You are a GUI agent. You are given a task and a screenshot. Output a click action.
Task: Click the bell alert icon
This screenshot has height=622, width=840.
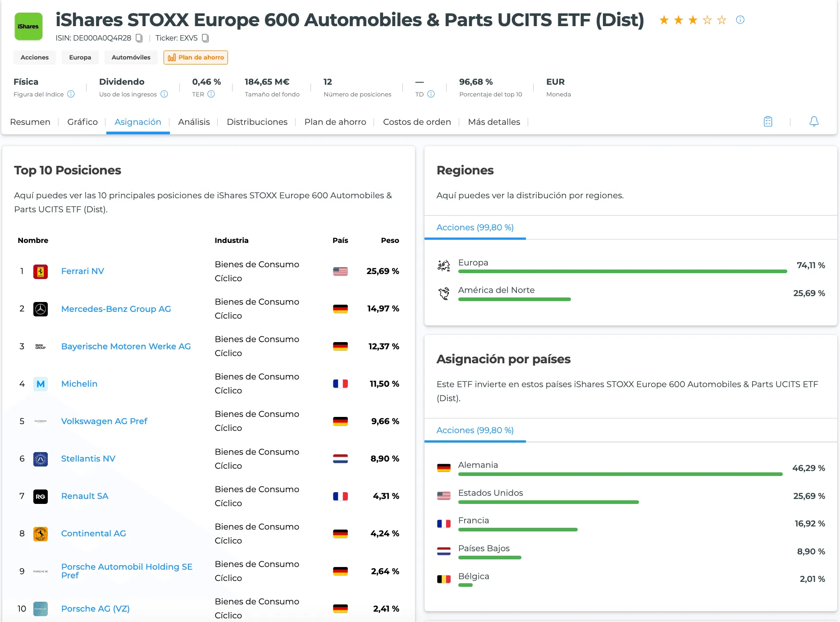(x=814, y=122)
